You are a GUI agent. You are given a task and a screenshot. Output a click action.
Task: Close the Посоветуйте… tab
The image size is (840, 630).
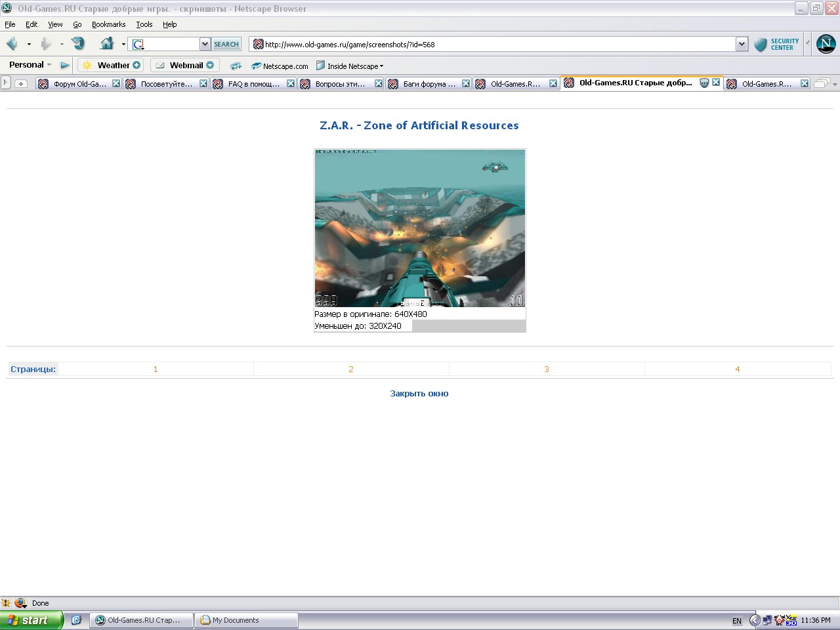pos(203,83)
